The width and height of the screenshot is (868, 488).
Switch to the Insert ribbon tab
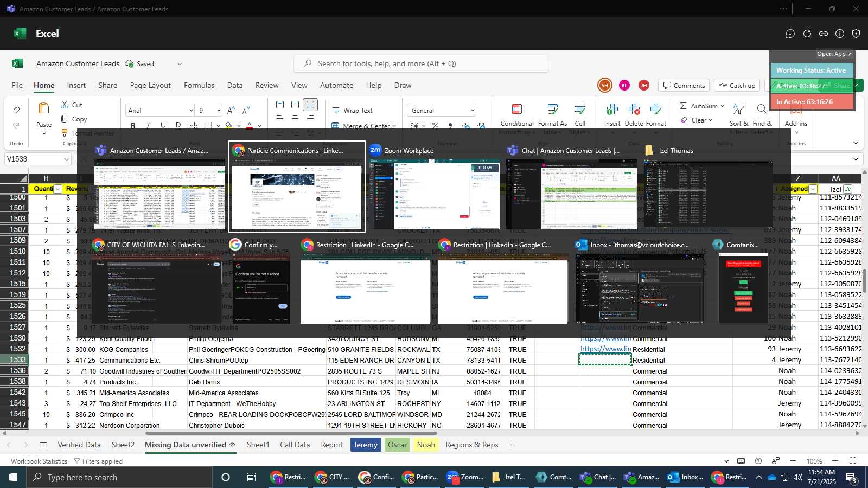pos(76,85)
